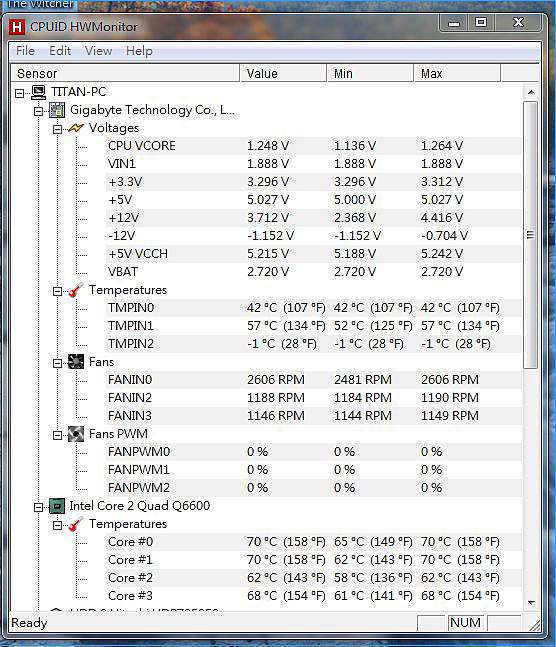Open the File menu
Screen dimensions: 556x647
25,51
